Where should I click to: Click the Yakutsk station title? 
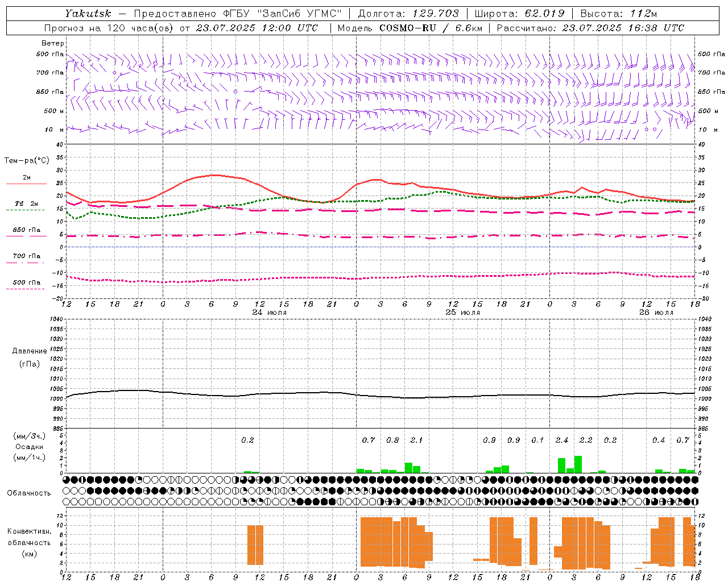(x=88, y=14)
